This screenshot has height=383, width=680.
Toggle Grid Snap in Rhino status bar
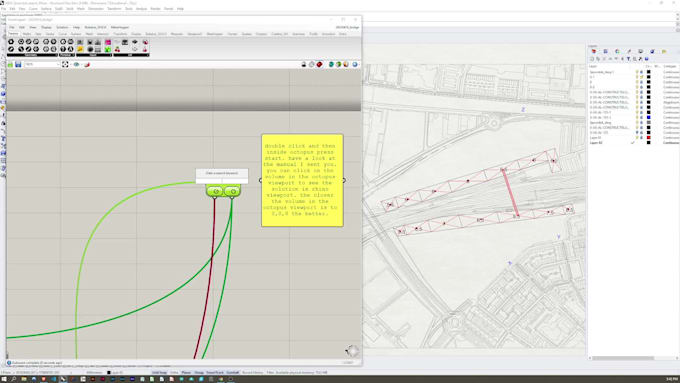click(159, 373)
